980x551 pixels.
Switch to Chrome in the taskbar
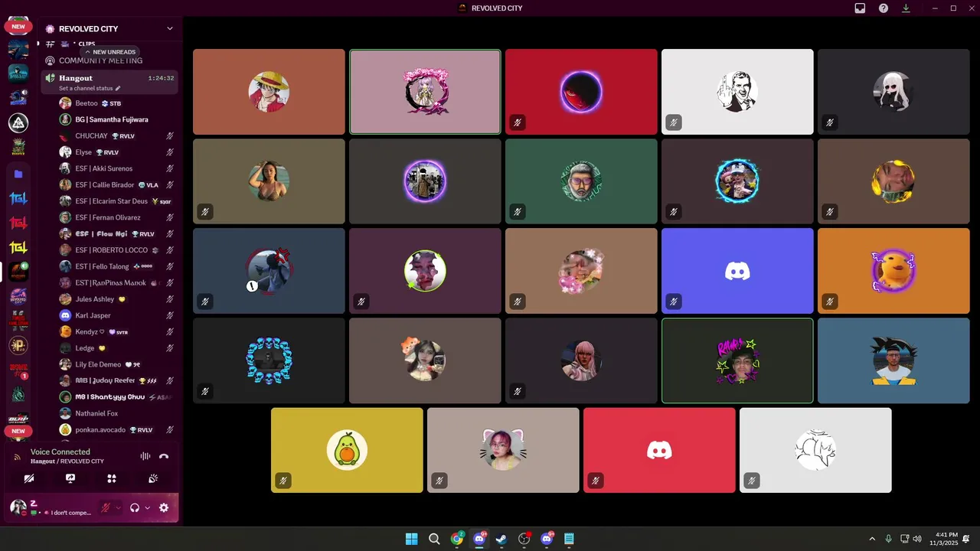tap(457, 539)
